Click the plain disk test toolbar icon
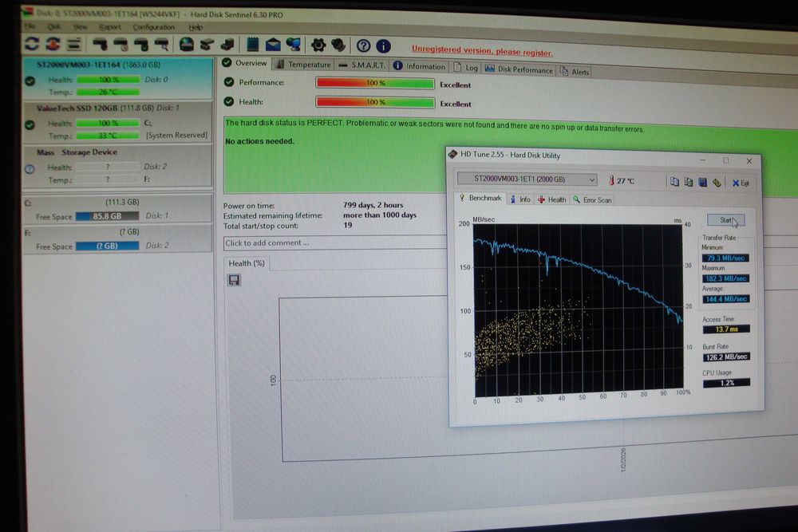Viewport: 798px width, 532px height. click(x=100, y=45)
